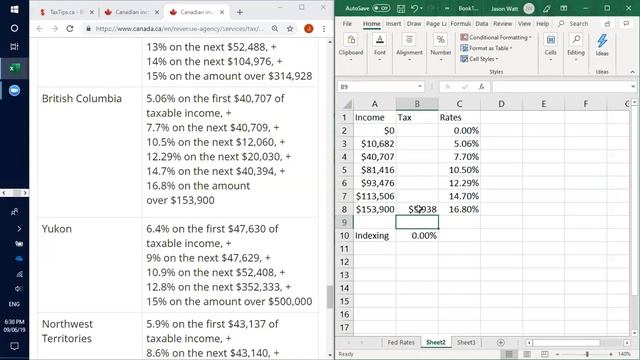Viewport: 640px width, 360px height.
Task: Expand the Cells group
Action: pyautogui.click(x=550, y=48)
